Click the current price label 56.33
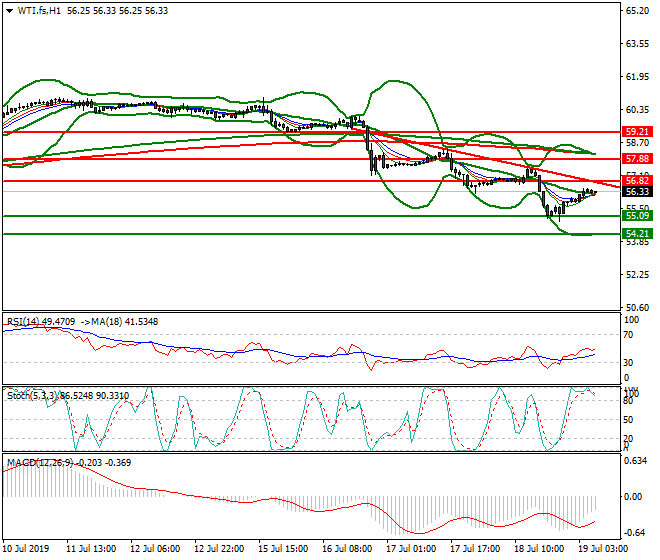 (637, 192)
